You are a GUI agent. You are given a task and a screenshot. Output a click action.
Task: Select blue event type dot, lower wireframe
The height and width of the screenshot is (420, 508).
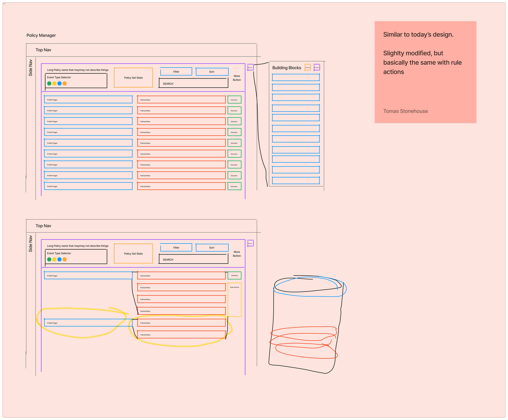(x=60, y=259)
